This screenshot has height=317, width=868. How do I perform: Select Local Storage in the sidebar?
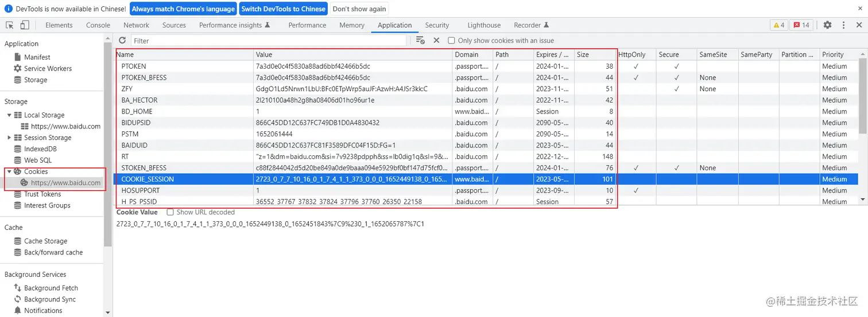coord(44,115)
